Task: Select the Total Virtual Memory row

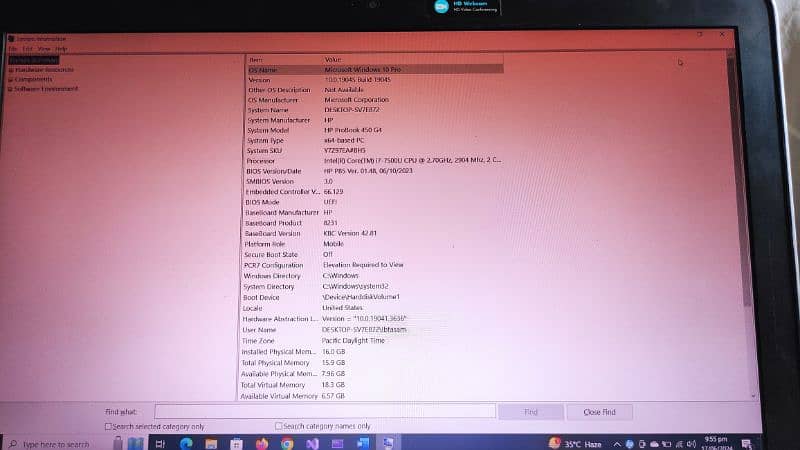Action: [x=372, y=385]
